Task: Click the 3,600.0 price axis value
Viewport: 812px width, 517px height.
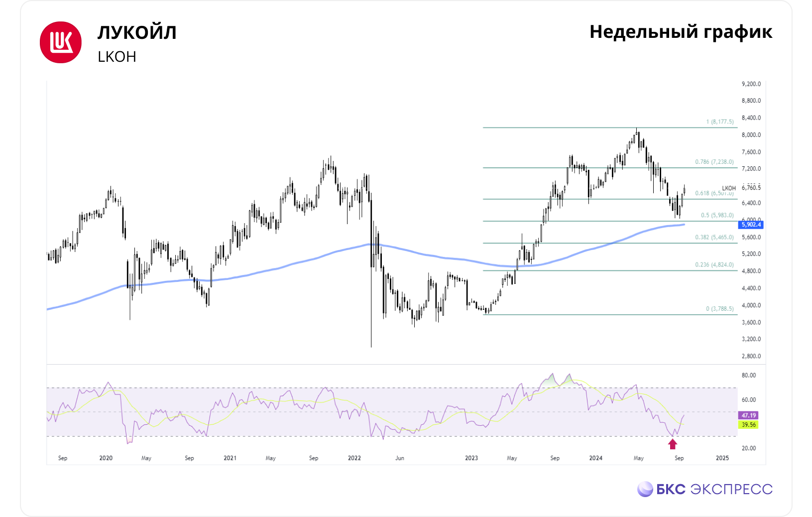Action: click(751, 323)
